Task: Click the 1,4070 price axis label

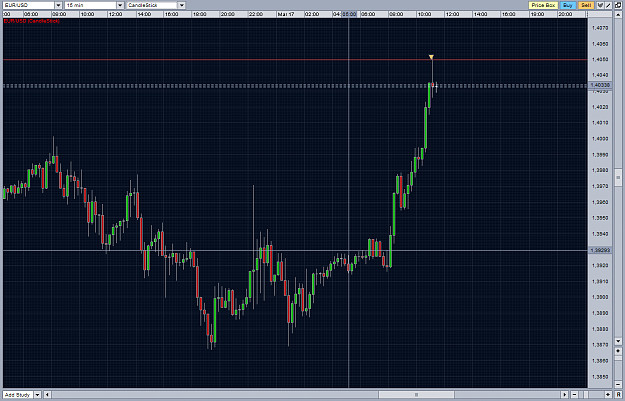Action: click(x=600, y=28)
